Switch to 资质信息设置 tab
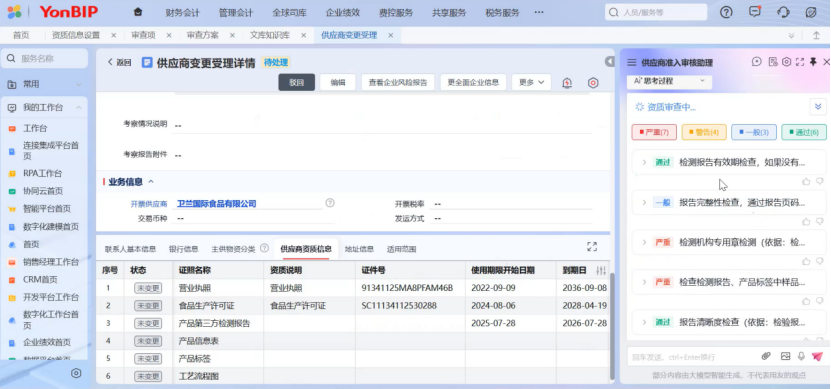 (76, 35)
